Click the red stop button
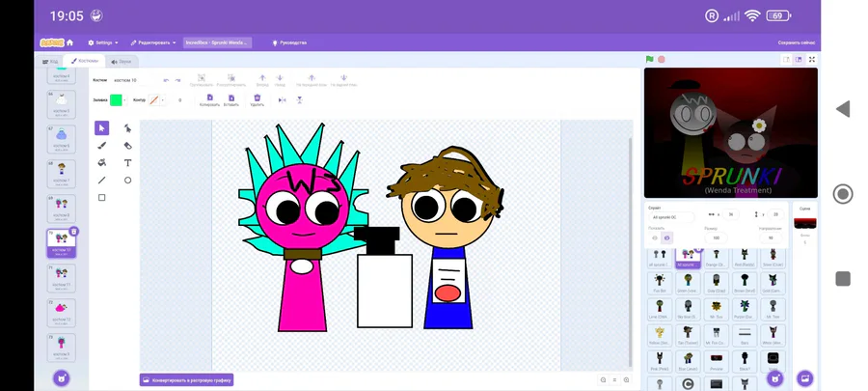Screen dimensions: 868x391 point(661,59)
